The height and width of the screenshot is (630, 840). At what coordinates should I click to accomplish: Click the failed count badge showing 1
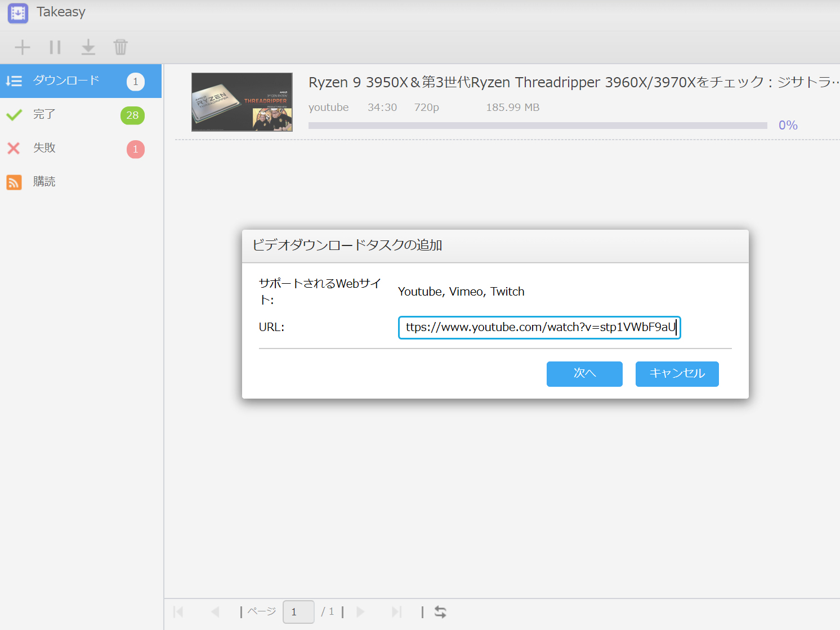(136, 149)
